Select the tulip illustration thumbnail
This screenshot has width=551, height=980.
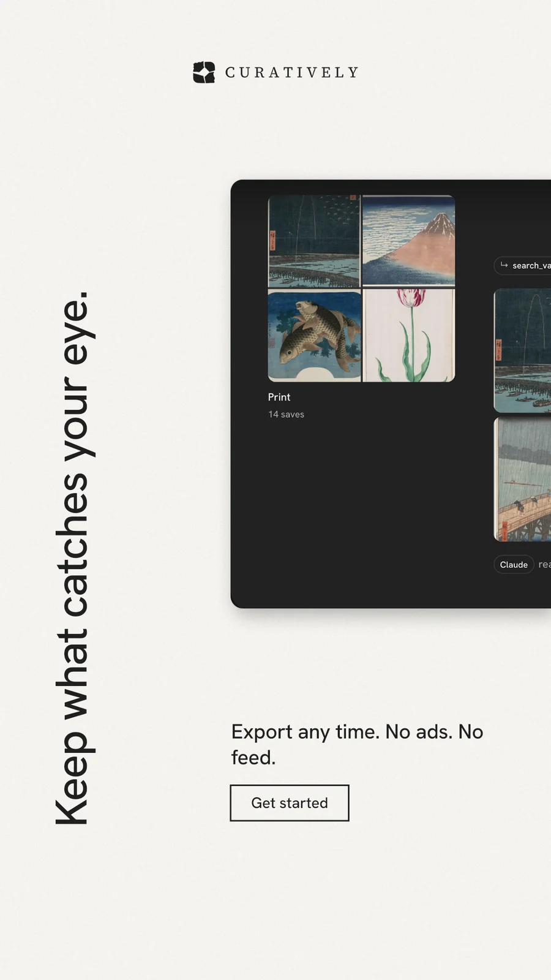coord(409,336)
